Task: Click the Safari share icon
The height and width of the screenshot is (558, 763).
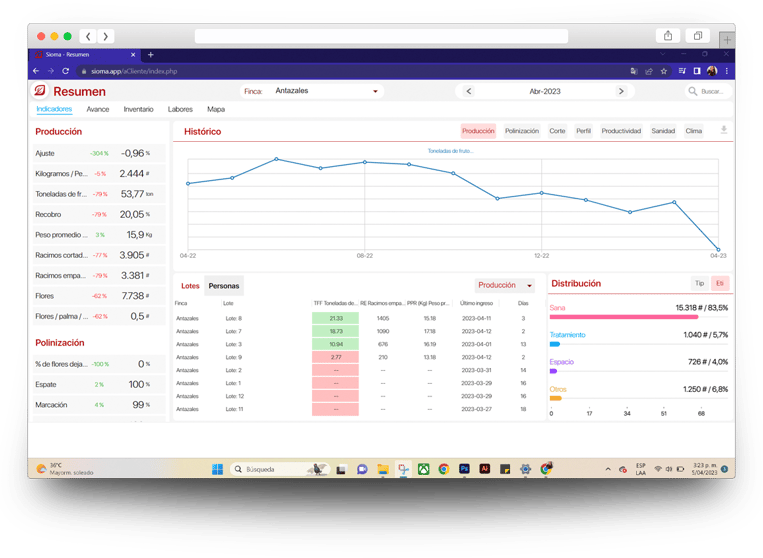Action: tap(668, 36)
